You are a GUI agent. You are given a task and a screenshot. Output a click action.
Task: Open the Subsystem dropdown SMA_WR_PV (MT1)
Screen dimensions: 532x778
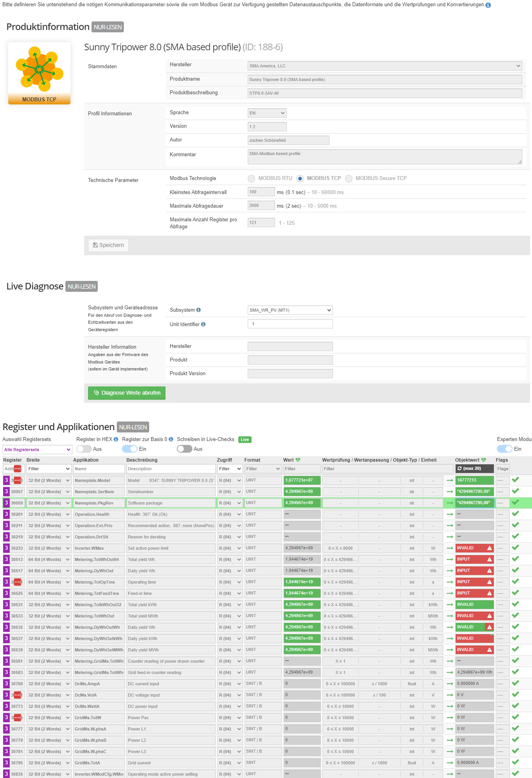[x=290, y=310]
